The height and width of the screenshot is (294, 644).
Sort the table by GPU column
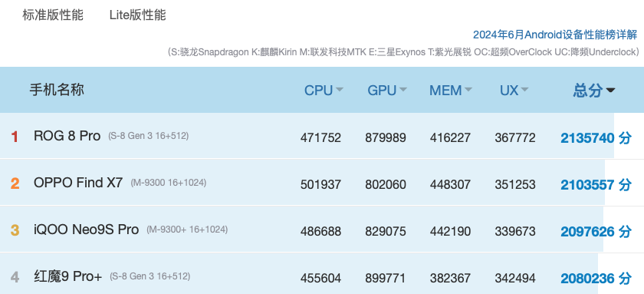(x=387, y=90)
